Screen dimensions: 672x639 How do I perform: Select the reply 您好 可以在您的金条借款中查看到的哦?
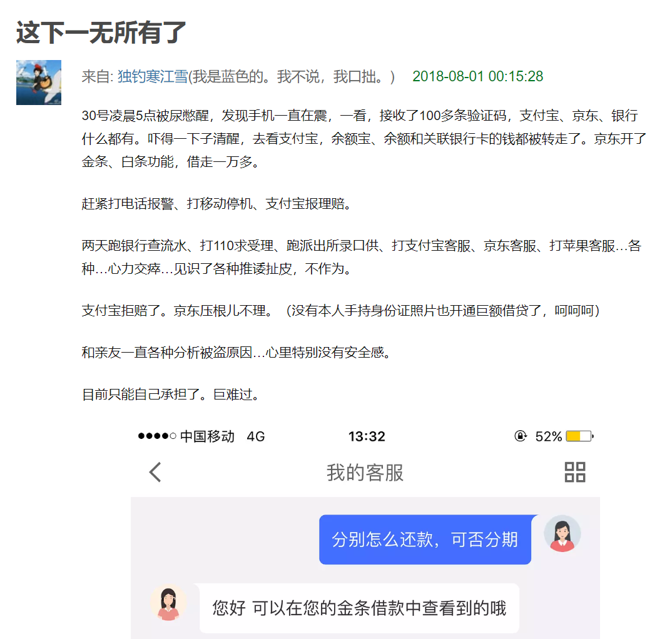point(359,608)
